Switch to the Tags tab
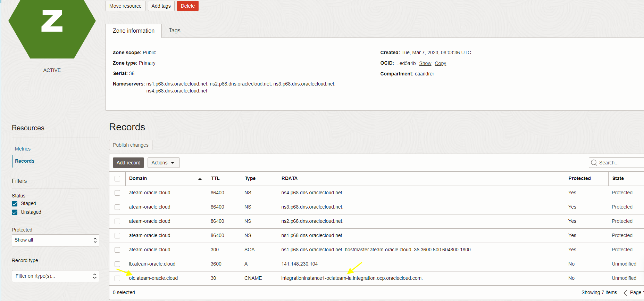Image resolution: width=644 pixels, height=301 pixels. [174, 31]
